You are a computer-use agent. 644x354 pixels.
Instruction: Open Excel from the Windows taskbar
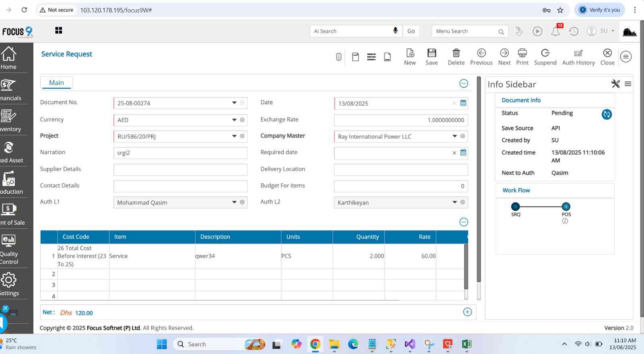click(466, 344)
